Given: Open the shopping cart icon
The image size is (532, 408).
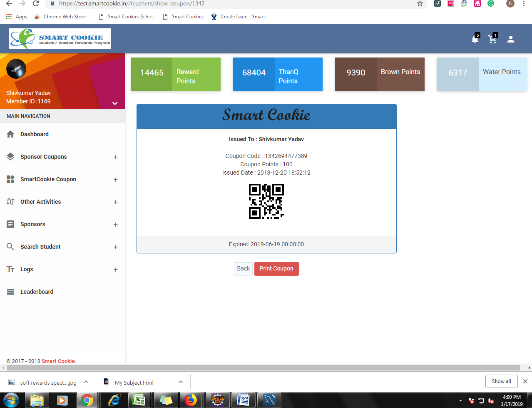Looking at the screenshot, I should click(493, 39).
